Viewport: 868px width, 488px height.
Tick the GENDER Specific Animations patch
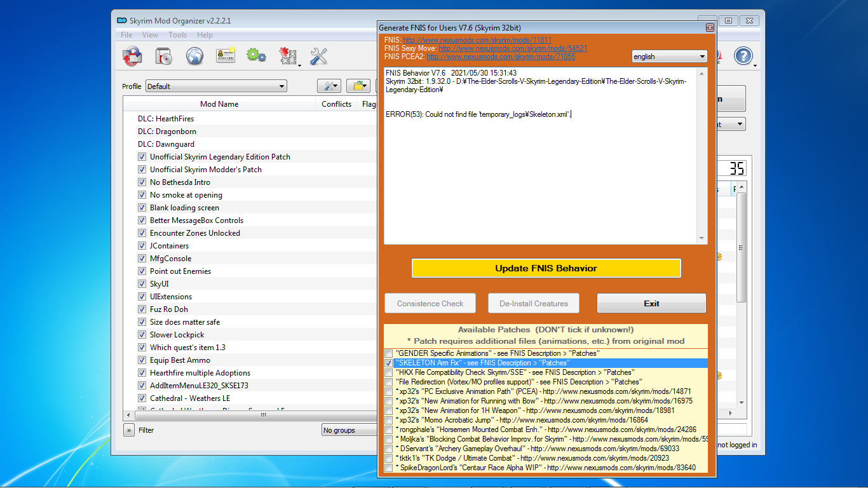(388, 353)
